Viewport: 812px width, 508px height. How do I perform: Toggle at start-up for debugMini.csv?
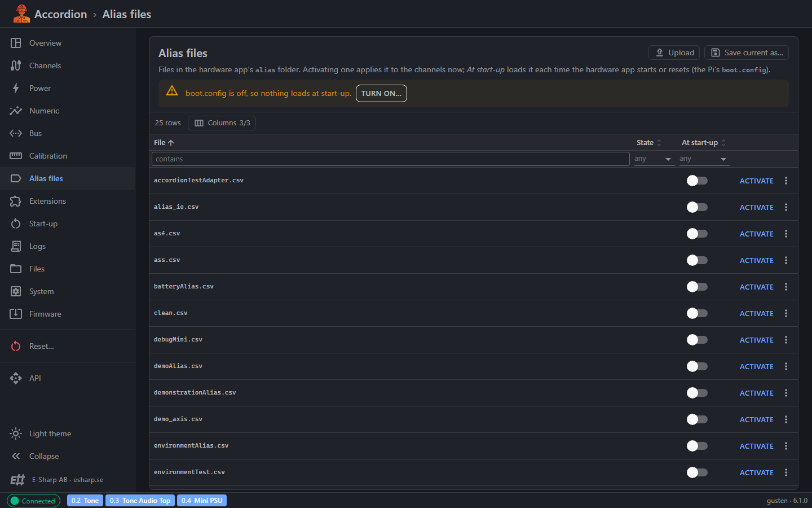pyautogui.click(x=697, y=340)
